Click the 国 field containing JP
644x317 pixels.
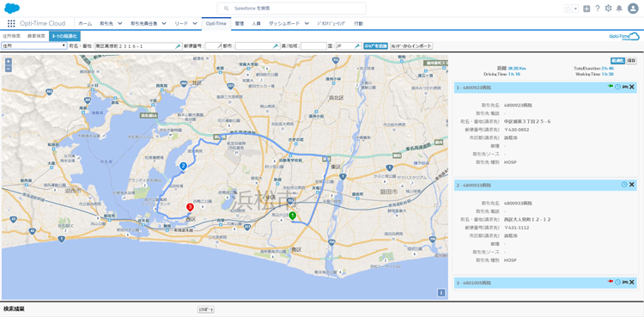click(349, 46)
